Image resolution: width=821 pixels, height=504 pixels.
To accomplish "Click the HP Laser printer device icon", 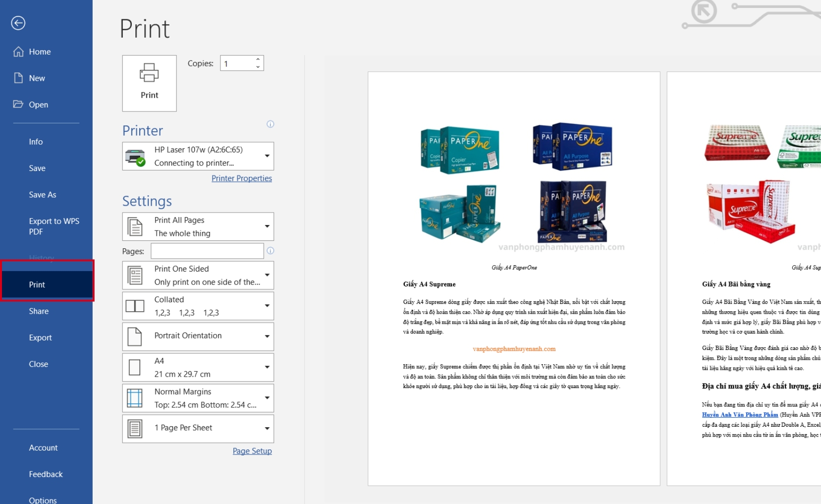I will pos(135,157).
